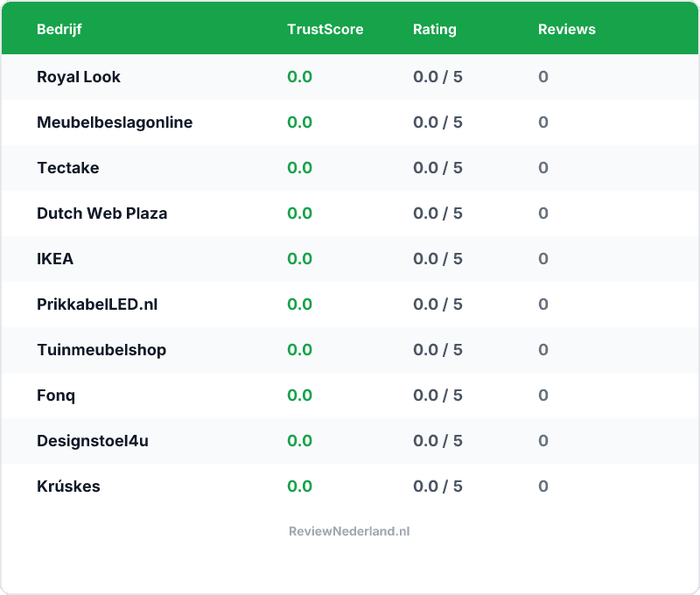Viewport: 700px width, 595px height.
Task: Open the Royal Look company entry
Action: coord(79,77)
